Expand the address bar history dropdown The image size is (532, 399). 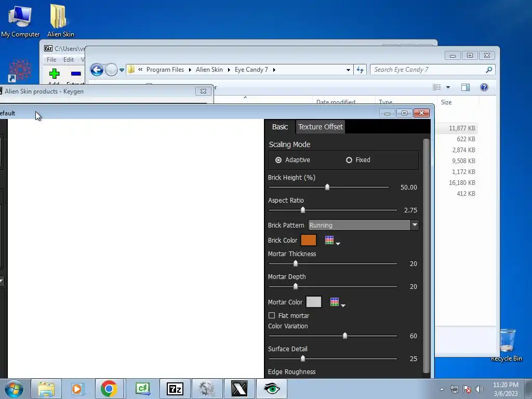click(348, 70)
